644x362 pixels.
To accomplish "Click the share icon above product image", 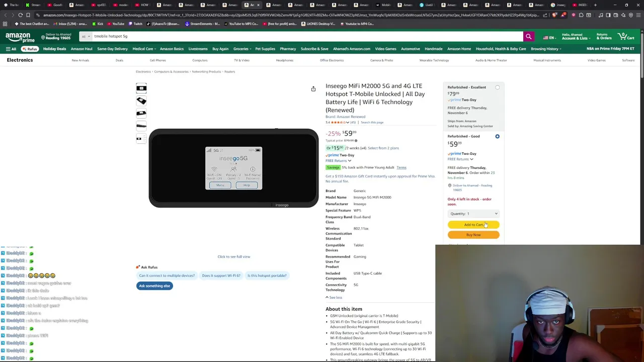I will 313,88.
